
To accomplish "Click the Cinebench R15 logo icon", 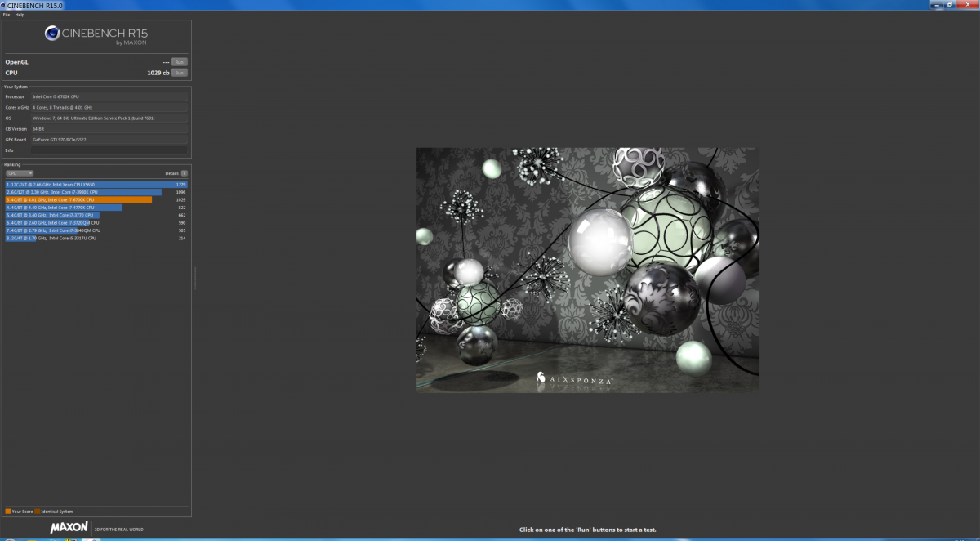I will click(51, 34).
